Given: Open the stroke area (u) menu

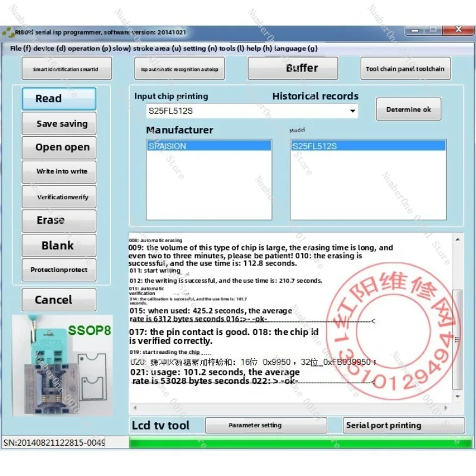Looking at the screenshot, I should pos(157,49).
